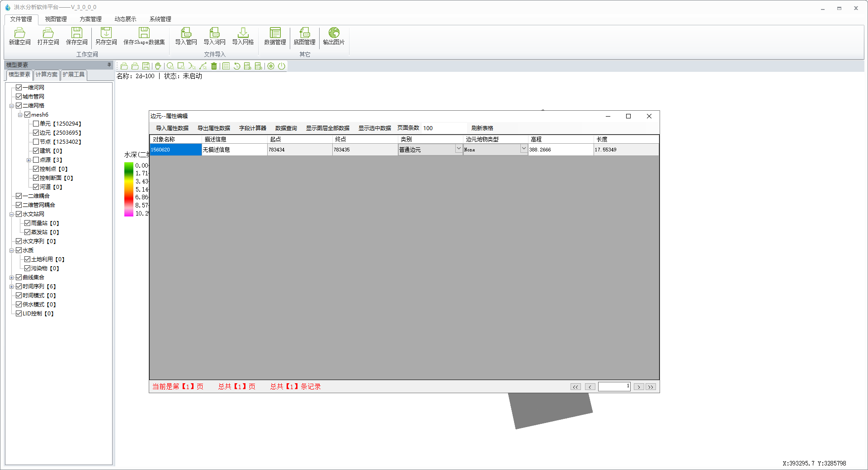
Task: Click the power icon in map toolbar
Action: pyautogui.click(x=282, y=66)
